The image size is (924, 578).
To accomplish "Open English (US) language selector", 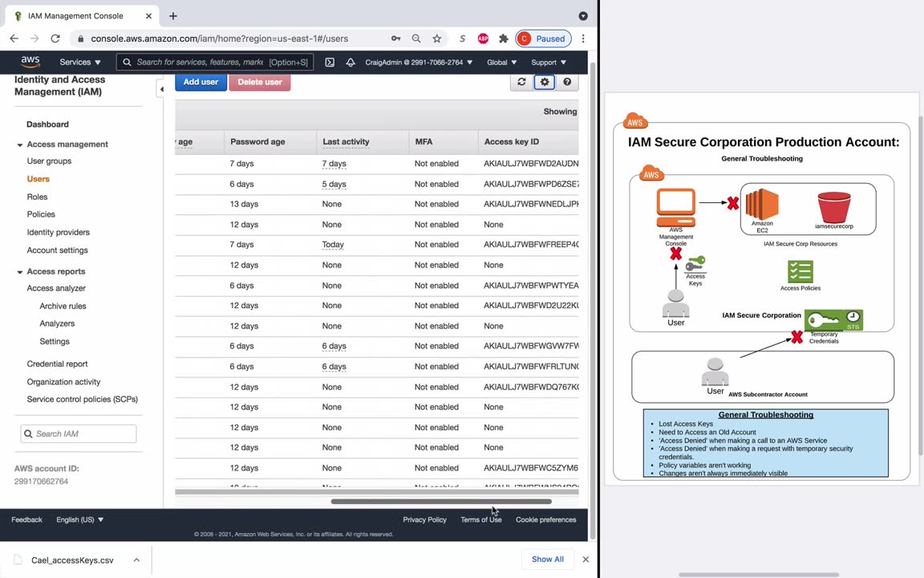I will click(x=79, y=519).
